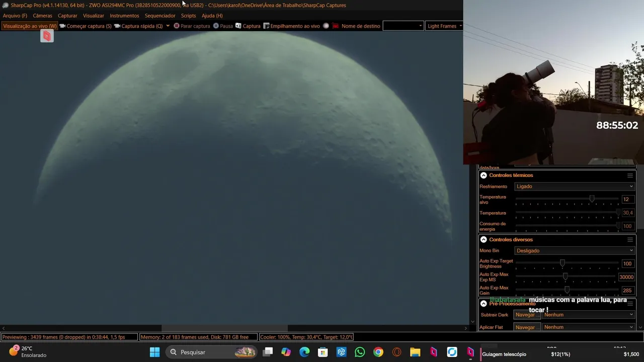
Task: Click the round gray icon after Empilhamento ao vivo
Action: 326,26
